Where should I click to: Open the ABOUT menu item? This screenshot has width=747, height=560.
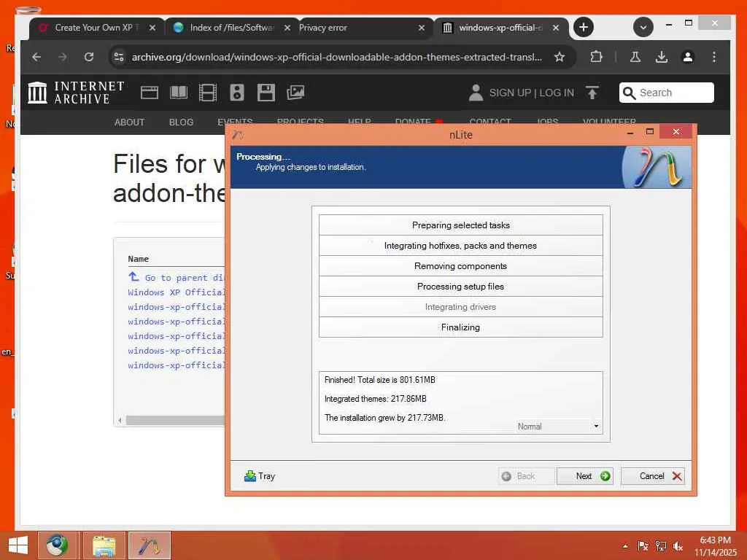[x=129, y=122]
